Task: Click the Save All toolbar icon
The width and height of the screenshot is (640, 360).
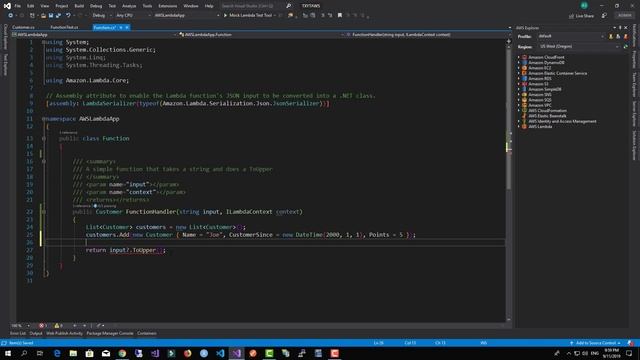Action: [x=58, y=16]
